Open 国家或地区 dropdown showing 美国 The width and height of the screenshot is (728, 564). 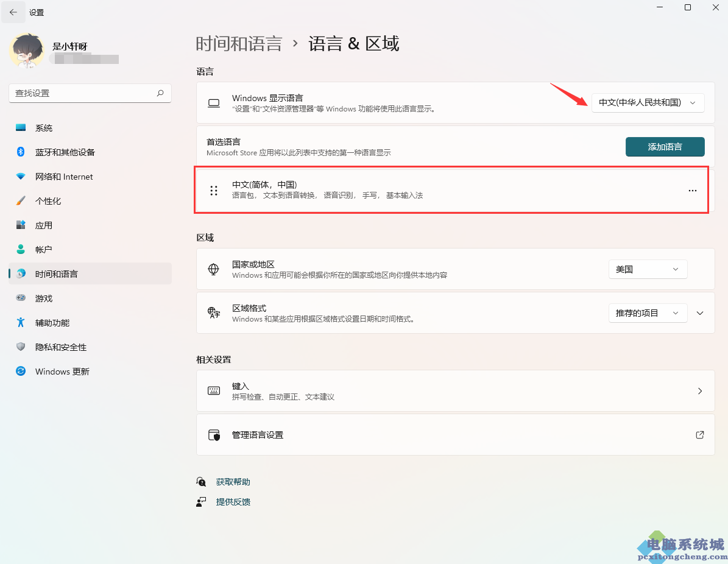648,269
